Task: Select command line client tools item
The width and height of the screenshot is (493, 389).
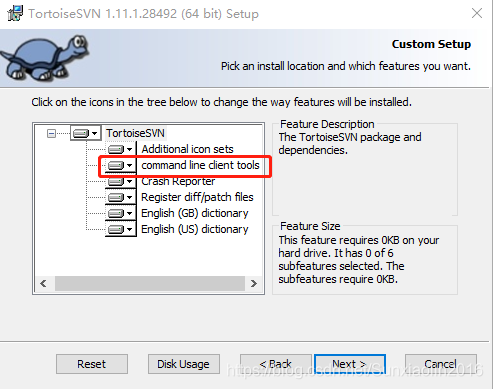Action: pyautogui.click(x=200, y=165)
